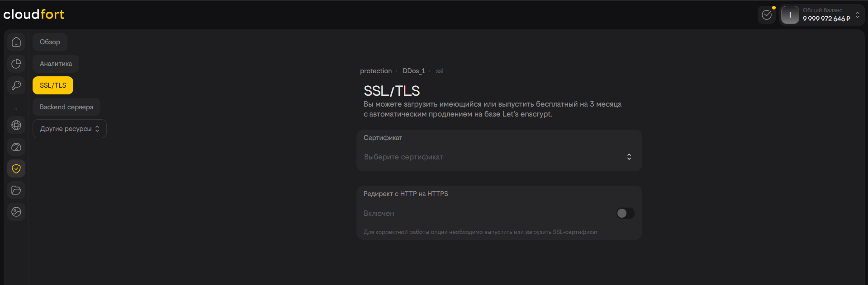Click the image icon at sidebar bottom
Image resolution: width=868 pixels, height=285 pixels.
[16, 212]
